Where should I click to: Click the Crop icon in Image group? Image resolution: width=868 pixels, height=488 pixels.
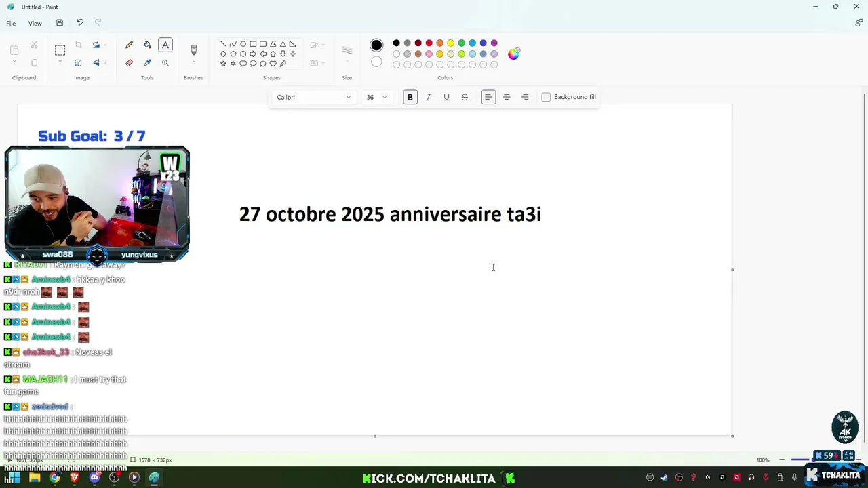click(78, 45)
